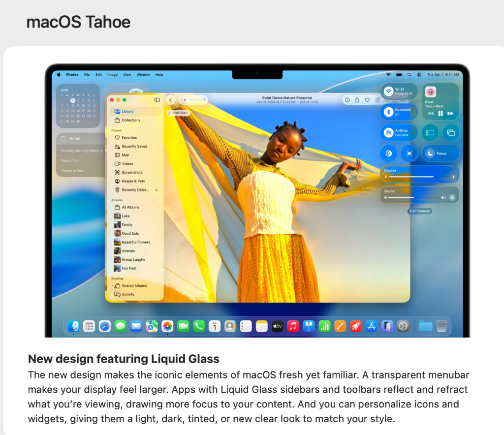Toggle the Photos sidebar visibility button
This screenshot has width=504, height=435.
[x=157, y=100]
